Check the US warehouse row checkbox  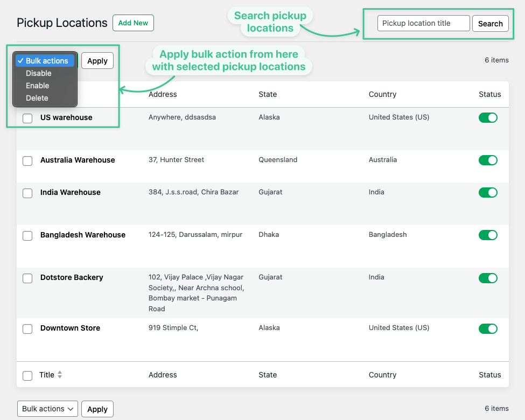click(x=27, y=118)
